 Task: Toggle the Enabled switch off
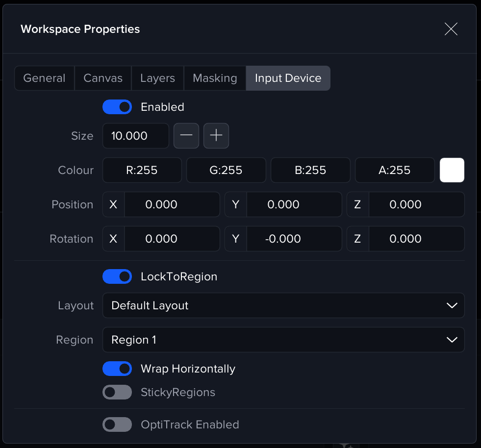tap(117, 107)
